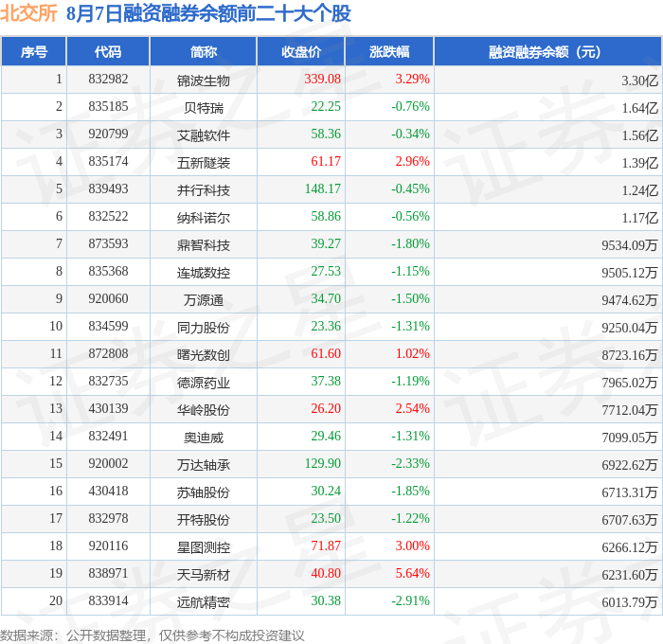This screenshot has height=644, width=663.
Task: Click the 8723.16万 balance value
Action: (630, 355)
